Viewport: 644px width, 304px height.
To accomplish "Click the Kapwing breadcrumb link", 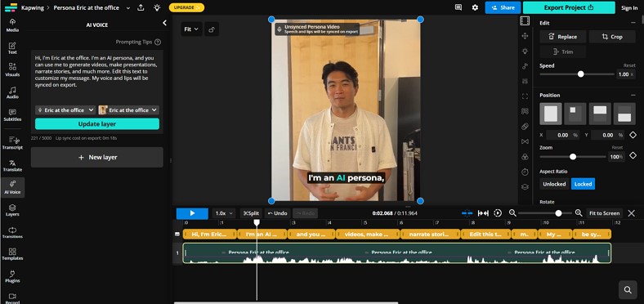I will tap(33, 8).
